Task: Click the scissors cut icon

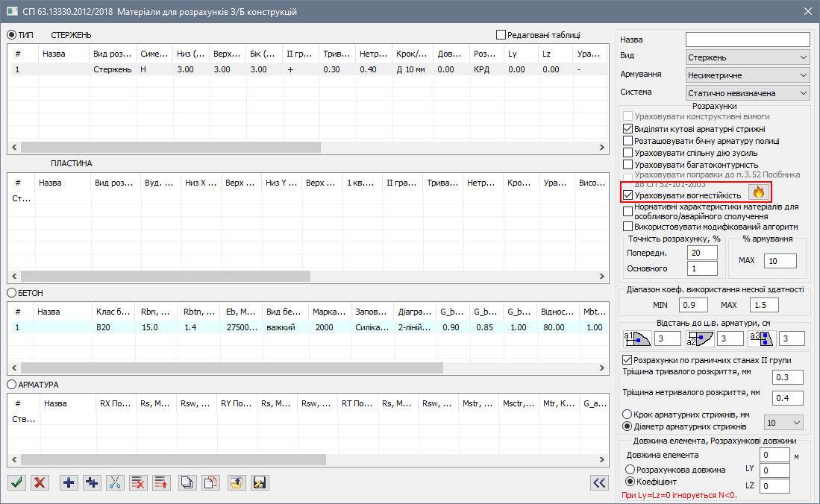Action: (x=116, y=482)
